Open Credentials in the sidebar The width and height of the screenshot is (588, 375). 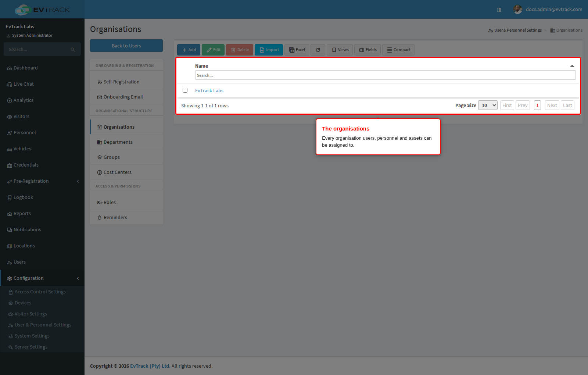click(42, 165)
